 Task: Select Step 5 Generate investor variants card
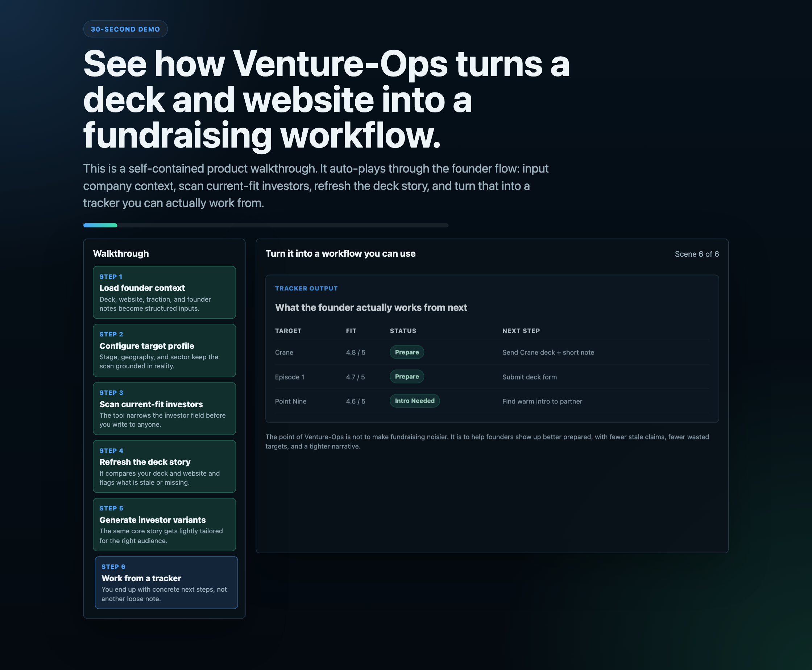(164, 525)
